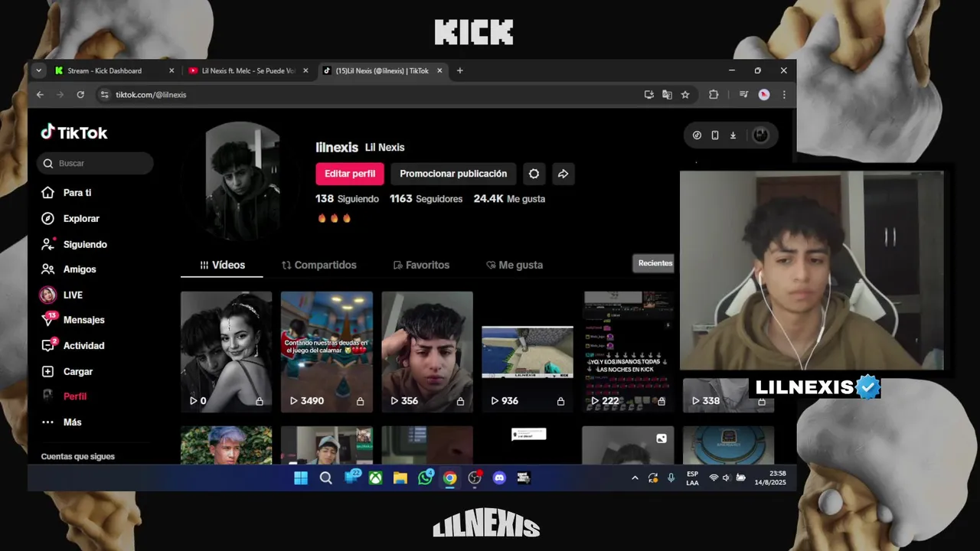The height and width of the screenshot is (551, 980).
Task: Click the ESP LAA language indicator
Action: click(x=692, y=478)
